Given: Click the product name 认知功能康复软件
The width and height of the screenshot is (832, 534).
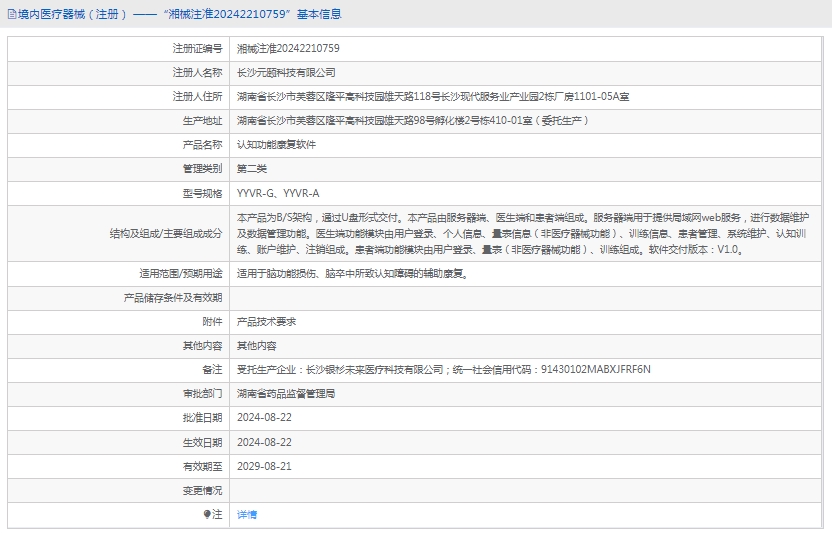Looking at the screenshot, I should coord(276,144).
